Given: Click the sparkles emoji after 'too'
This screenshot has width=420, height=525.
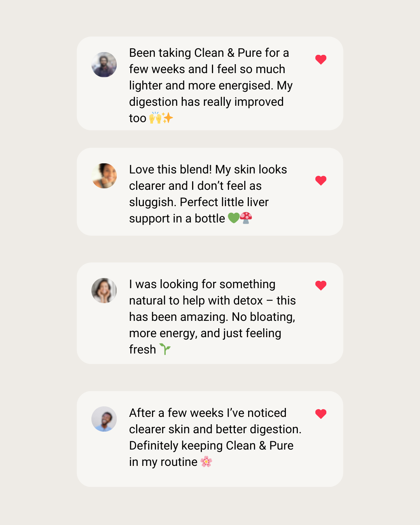Looking at the screenshot, I should [168, 117].
